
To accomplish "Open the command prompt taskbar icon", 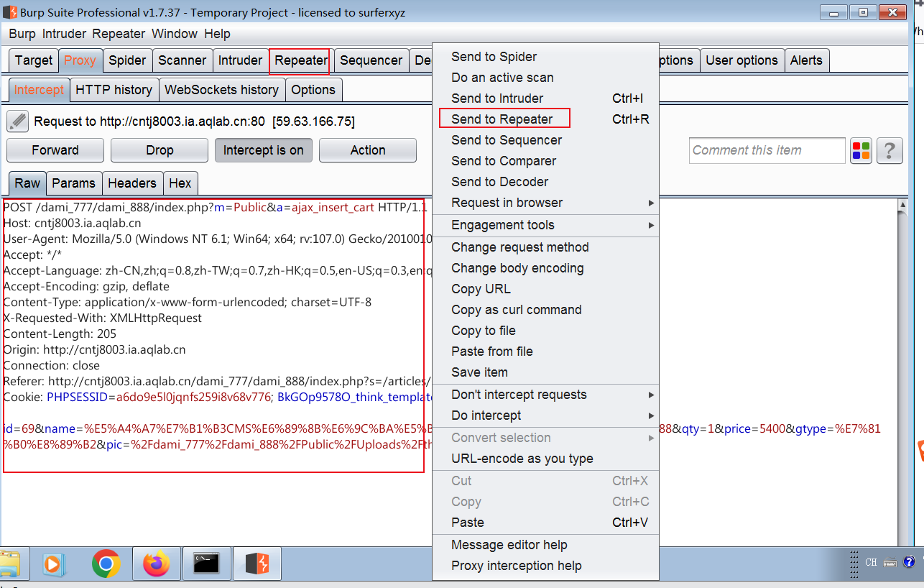I will pos(206,564).
